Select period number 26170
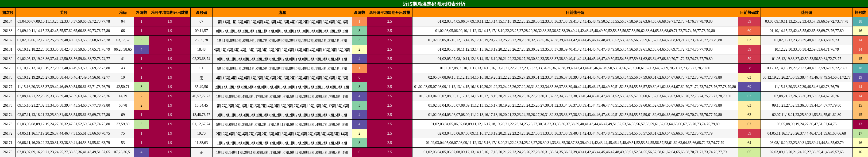This screenshot has width=868, height=157. (8, 152)
